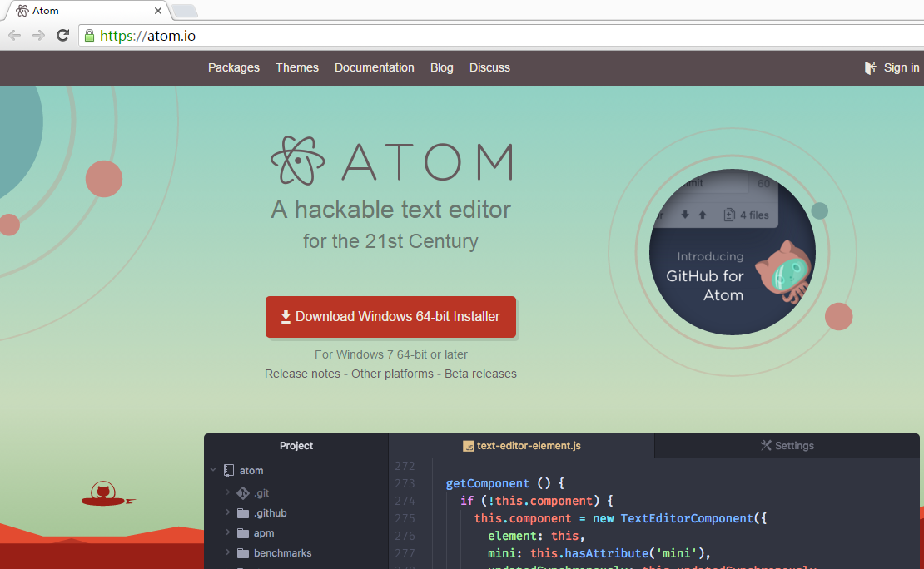The image size is (924, 569).
Task: Click the A hackable text editor tagline
Action: pos(390,210)
